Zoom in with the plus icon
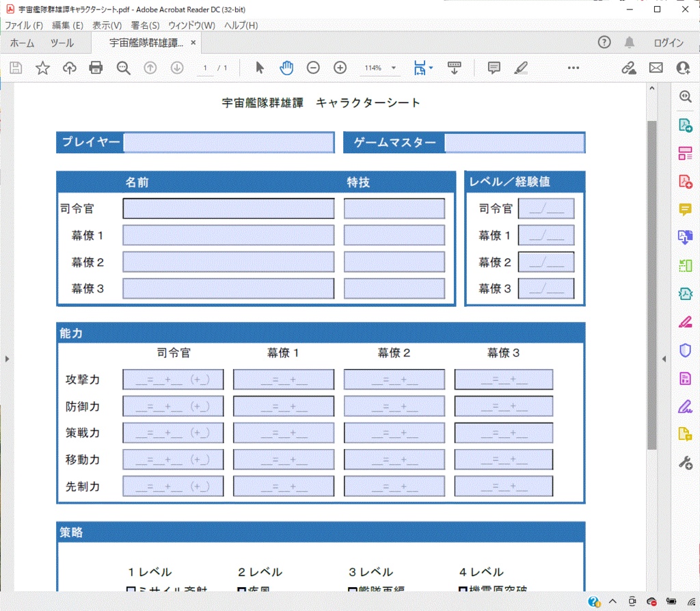 [340, 68]
